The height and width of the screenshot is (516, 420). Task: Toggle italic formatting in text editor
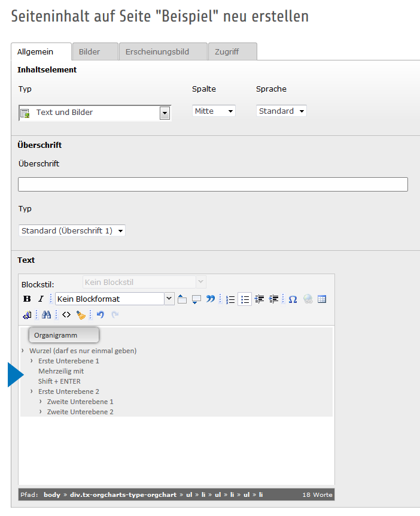41,299
